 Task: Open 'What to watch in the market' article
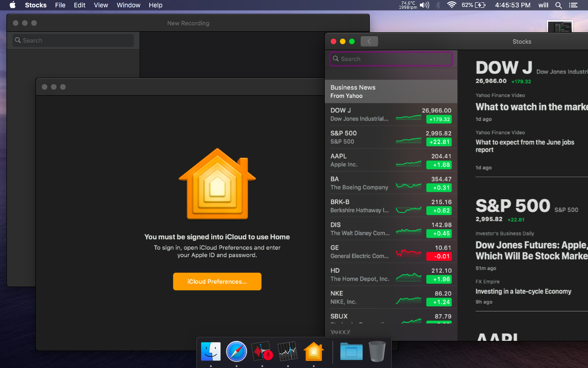click(x=531, y=107)
